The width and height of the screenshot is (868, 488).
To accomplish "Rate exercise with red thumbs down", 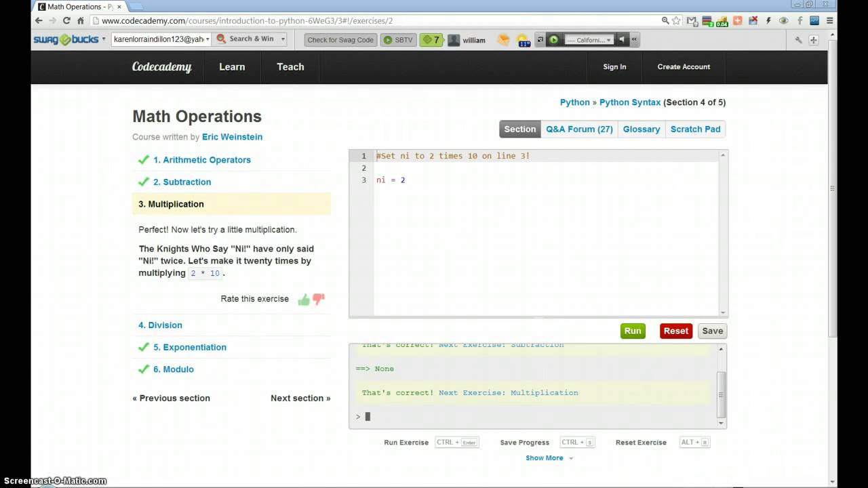I will pyautogui.click(x=319, y=299).
